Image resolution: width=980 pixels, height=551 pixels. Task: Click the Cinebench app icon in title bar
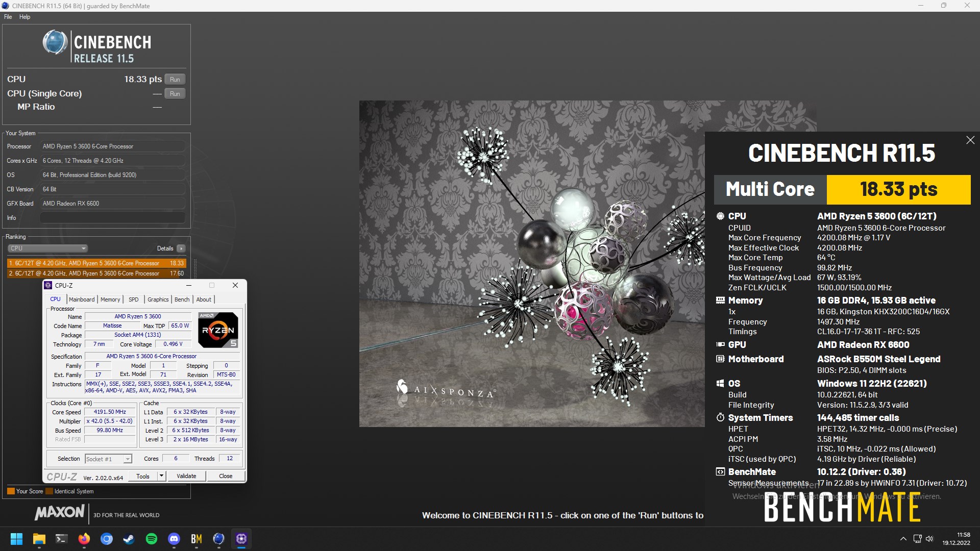[x=5, y=6]
